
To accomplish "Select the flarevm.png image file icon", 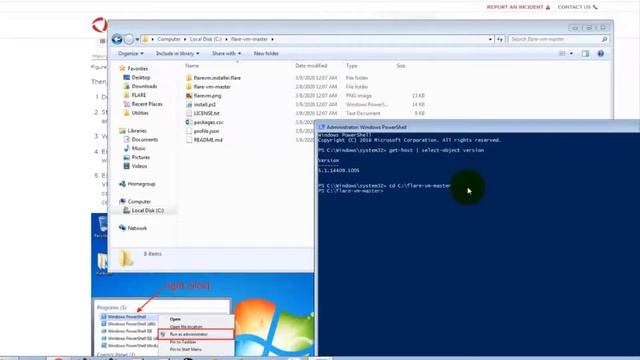I will click(x=189, y=96).
